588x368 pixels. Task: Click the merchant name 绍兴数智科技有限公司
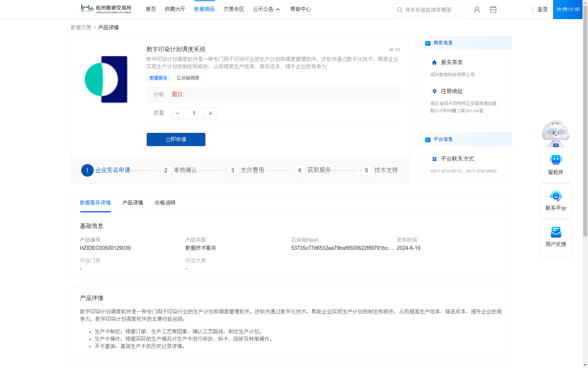pos(452,75)
